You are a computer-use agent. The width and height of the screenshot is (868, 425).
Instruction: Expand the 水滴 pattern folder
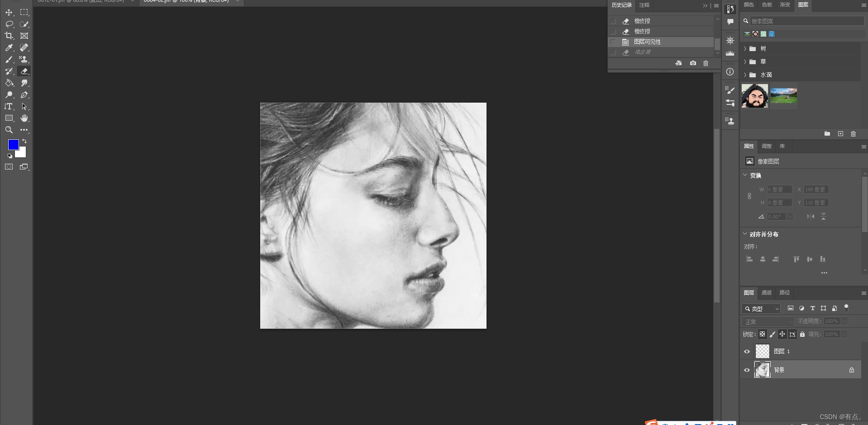click(x=745, y=75)
